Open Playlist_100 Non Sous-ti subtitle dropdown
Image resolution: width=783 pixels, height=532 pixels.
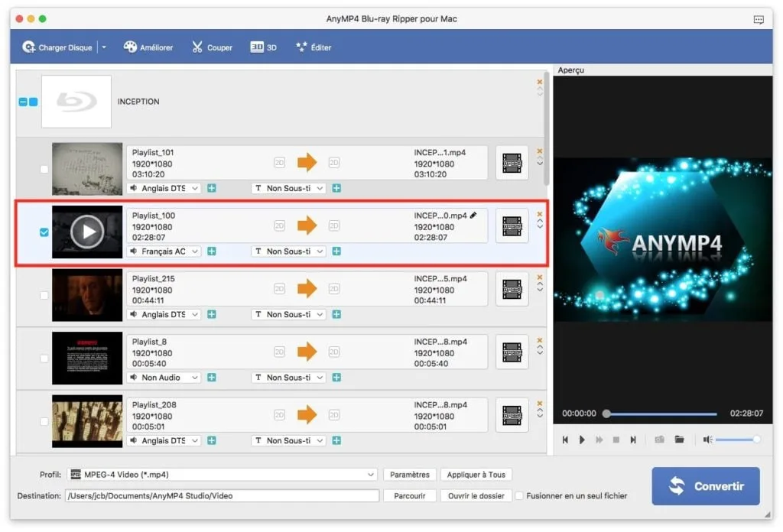coord(288,251)
